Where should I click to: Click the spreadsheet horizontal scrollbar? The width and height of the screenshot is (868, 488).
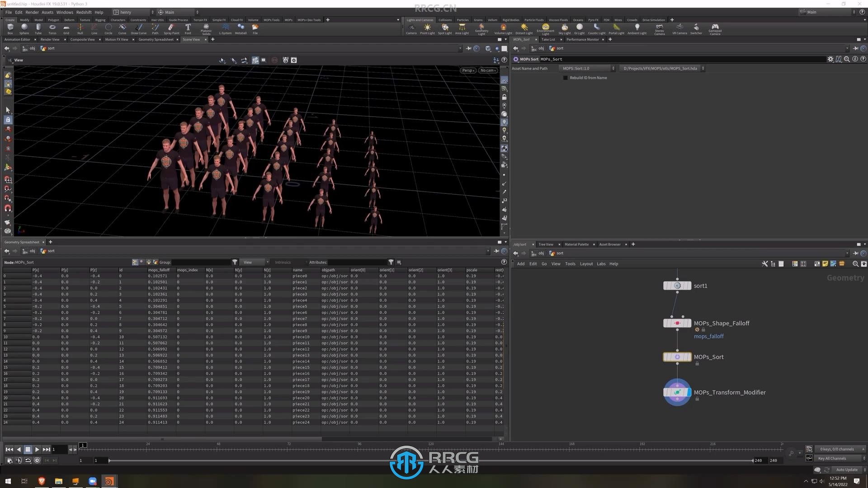(163, 439)
